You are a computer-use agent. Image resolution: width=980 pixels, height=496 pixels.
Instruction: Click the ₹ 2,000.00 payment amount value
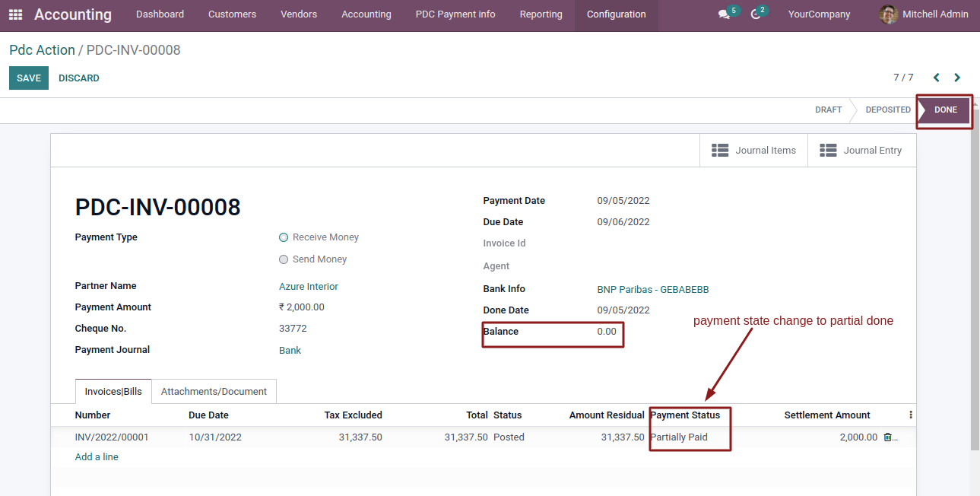point(302,307)
